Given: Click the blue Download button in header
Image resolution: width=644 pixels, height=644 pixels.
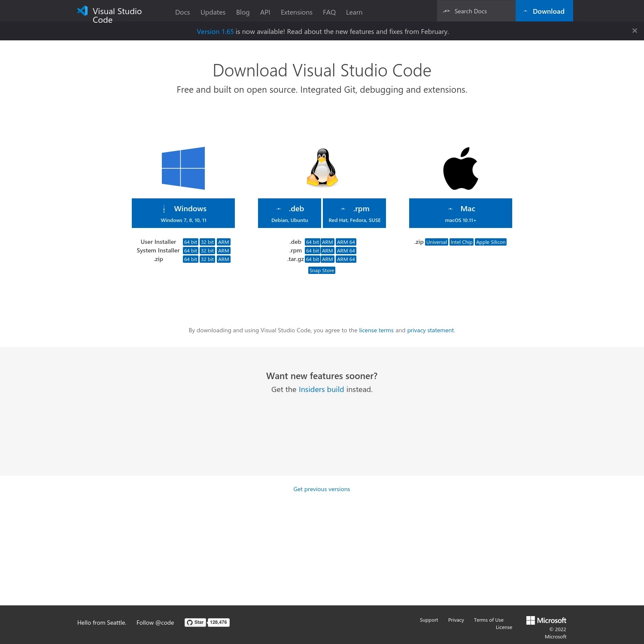Looking at the screenshot, I should click(x=544, y=11).
